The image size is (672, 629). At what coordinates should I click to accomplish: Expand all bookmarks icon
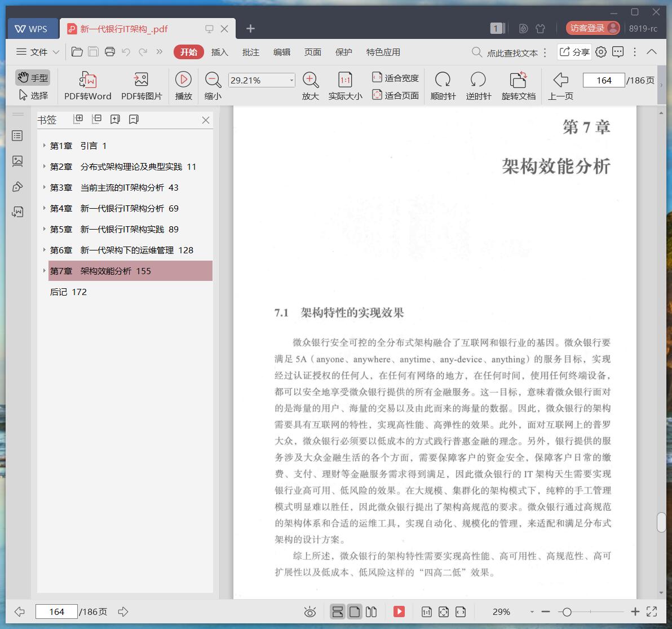point(78,119)
